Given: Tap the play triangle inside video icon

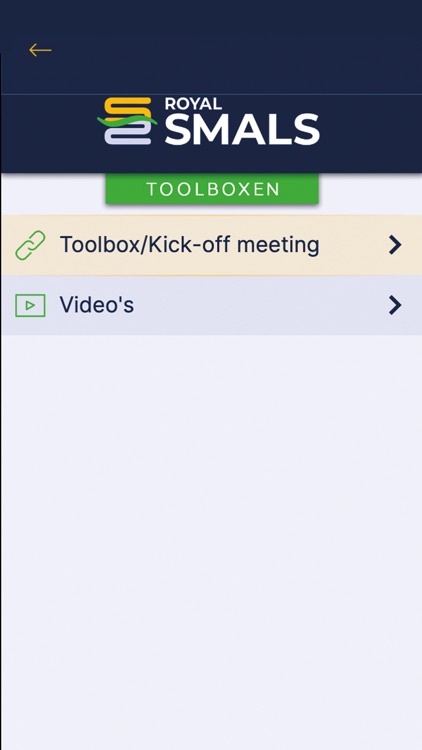Looking at the screenshot, I should (x=30, y=305).
